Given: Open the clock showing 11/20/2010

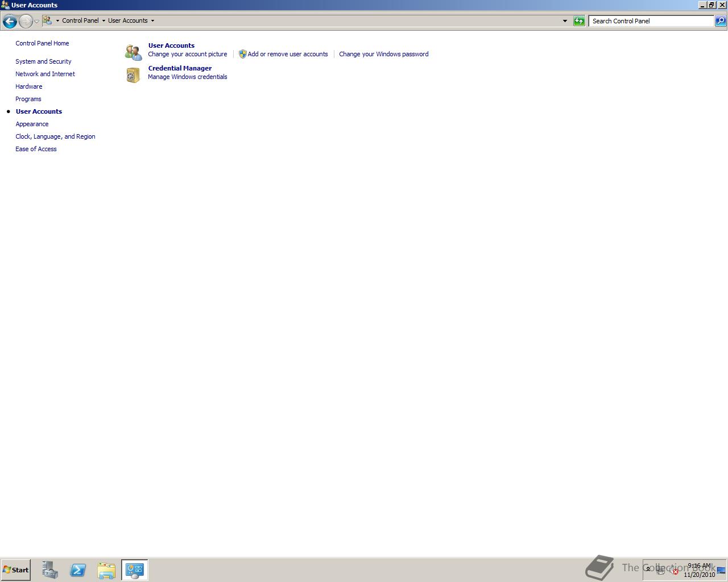Looking at the screenshot, I should pyautogui.click(x=699, y=570).
